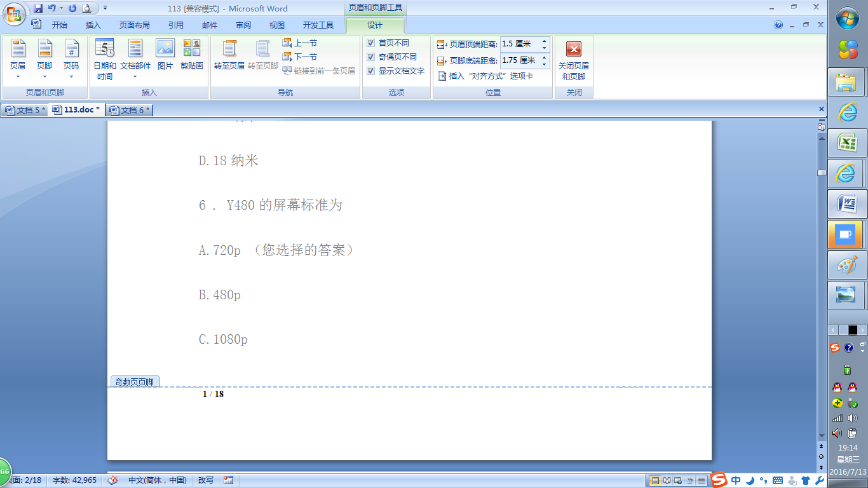Open 引用 ribbon tab
This screenshot has height=488, width=868.
click(x=176, y=25)
